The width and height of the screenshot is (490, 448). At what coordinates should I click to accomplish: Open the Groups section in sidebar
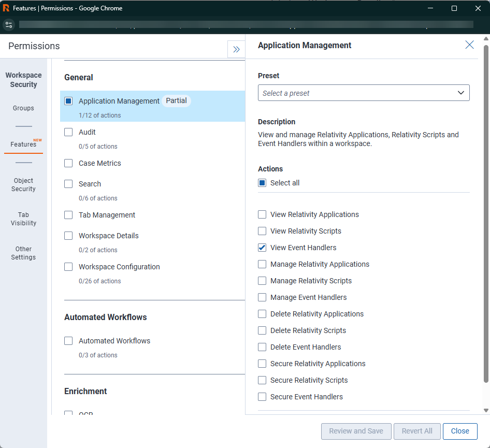coord(23,108)
